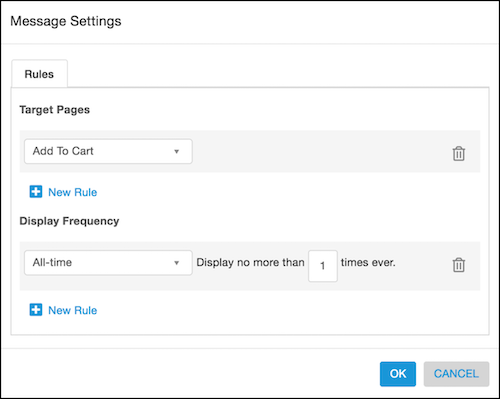Click the Message Settings title
The width and height of the screenshot is (500, 399).
point(66,21)
